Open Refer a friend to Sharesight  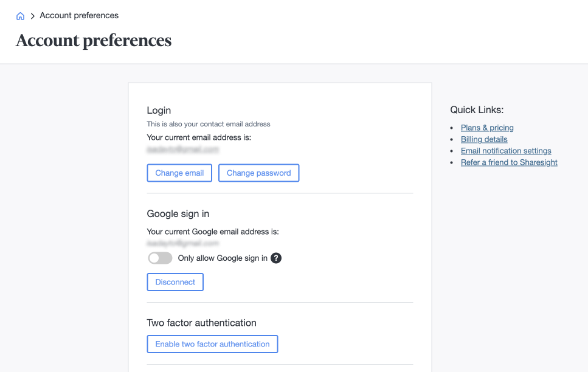[508, 162]
